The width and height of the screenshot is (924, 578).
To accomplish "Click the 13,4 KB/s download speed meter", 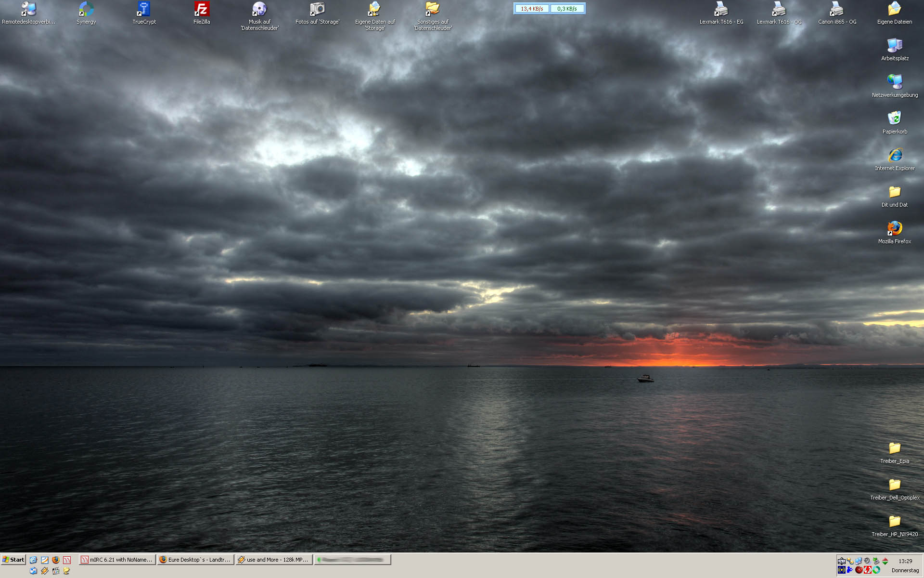I will point(531,9).
